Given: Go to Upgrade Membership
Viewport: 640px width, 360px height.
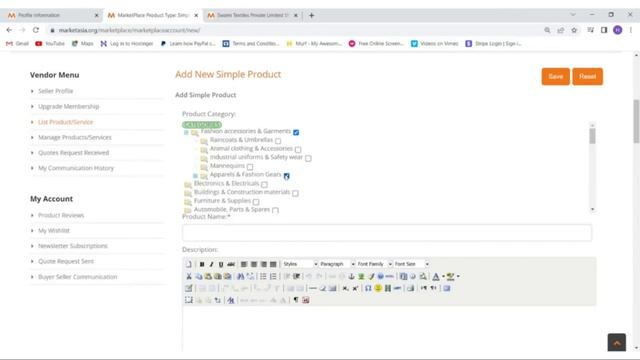Looking at the screenshot, I should [x=69, y=107].
